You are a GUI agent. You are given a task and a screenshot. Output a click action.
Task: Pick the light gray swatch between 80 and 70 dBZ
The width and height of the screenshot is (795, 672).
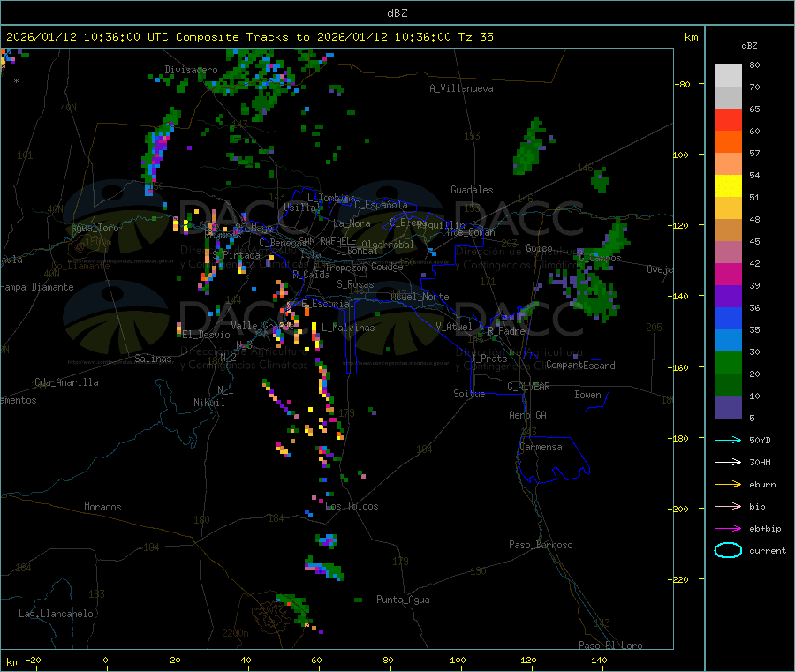coord(728,76)
